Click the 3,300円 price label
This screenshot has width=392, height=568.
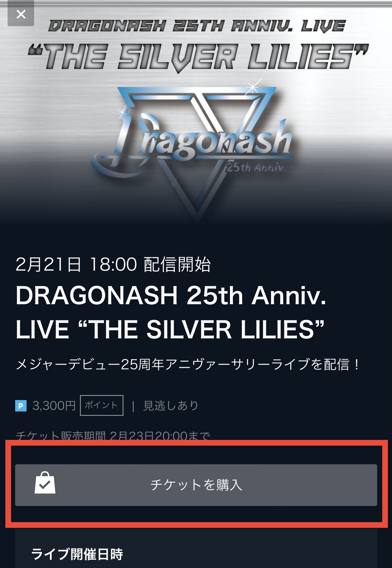(x=54, y=405)
